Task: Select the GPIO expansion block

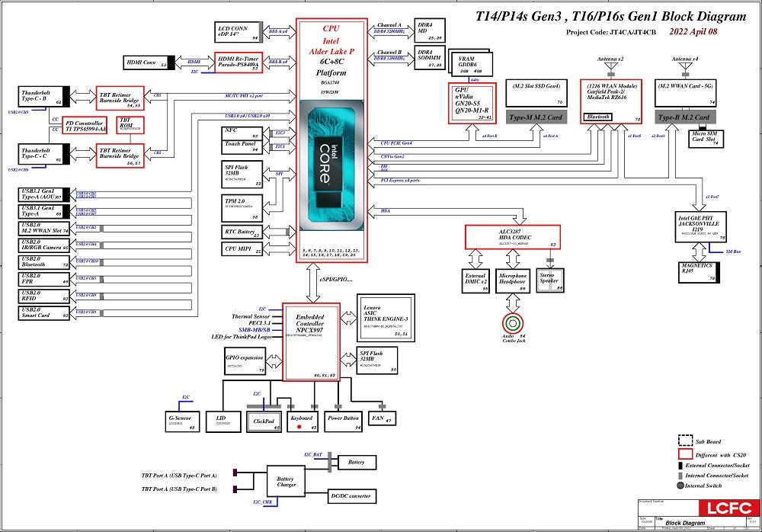Action: click(245, 361)
